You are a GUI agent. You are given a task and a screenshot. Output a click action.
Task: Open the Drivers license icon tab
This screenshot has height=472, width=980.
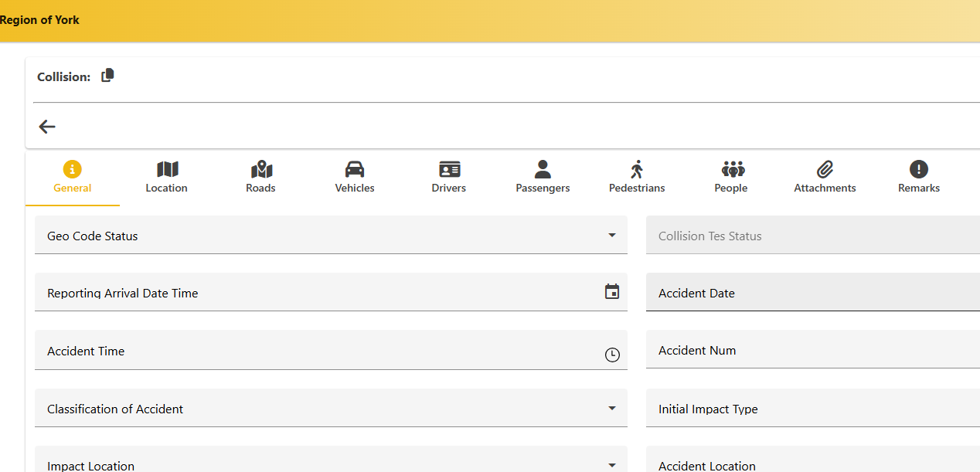click(448, 177)
